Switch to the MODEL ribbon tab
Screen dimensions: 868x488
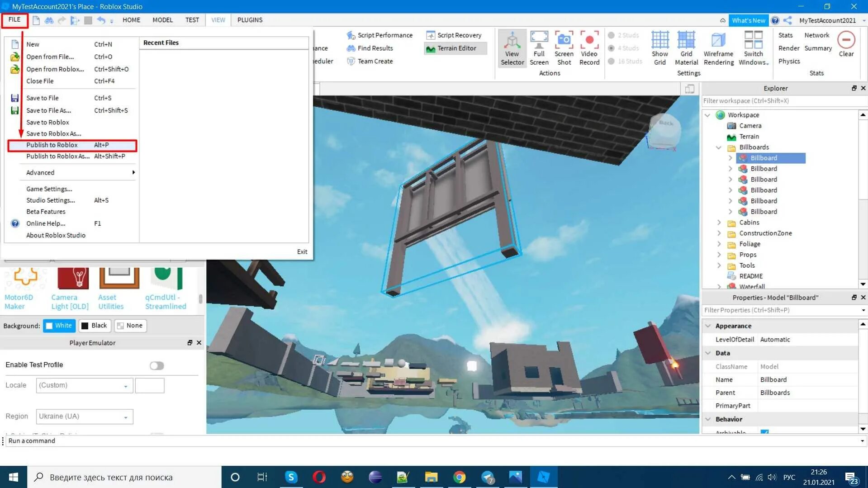(x=162, y=20)
